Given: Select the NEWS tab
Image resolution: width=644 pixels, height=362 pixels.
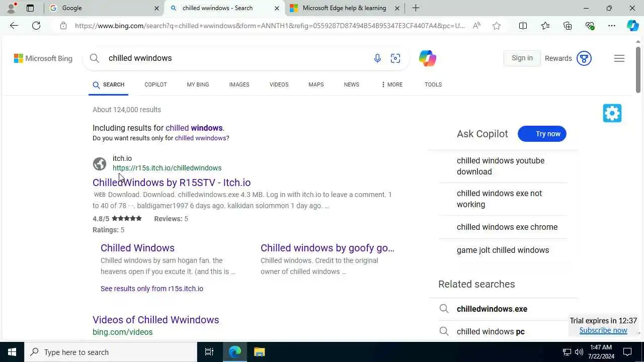Looking at the screenshot, I should coord(351,84).
